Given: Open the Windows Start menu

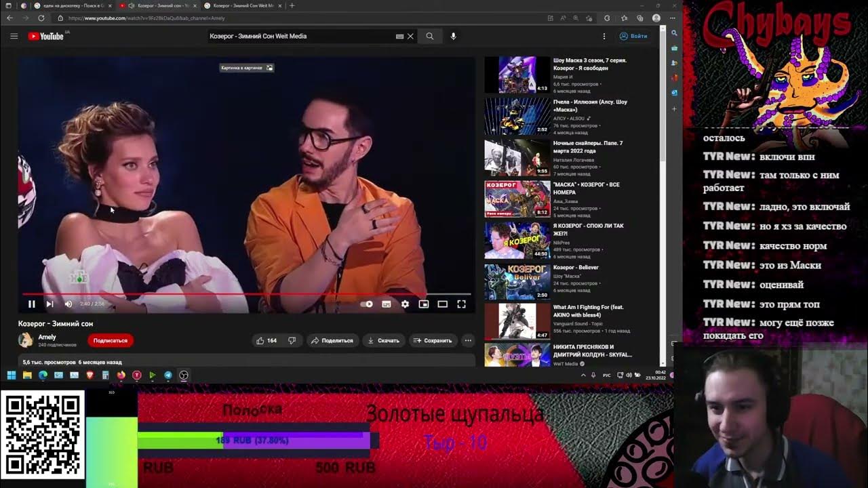Looking at the screenshot, I should 11,375.
